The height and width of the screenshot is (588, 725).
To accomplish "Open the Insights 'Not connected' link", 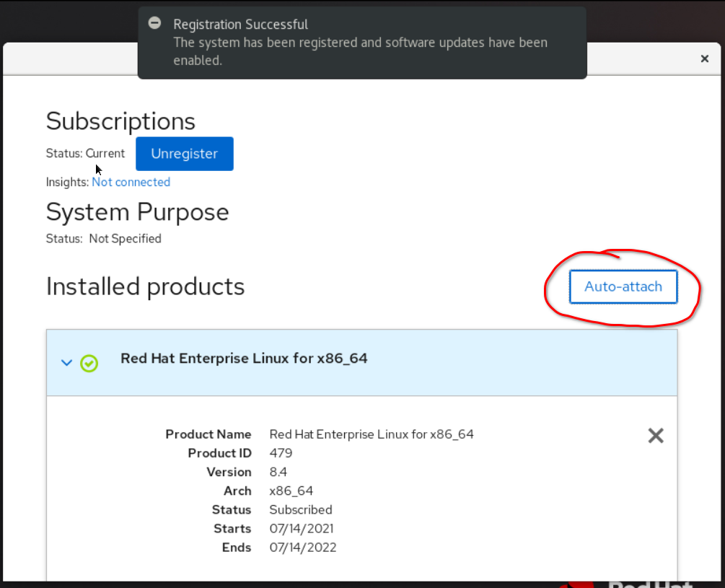I will click(131, 182).
